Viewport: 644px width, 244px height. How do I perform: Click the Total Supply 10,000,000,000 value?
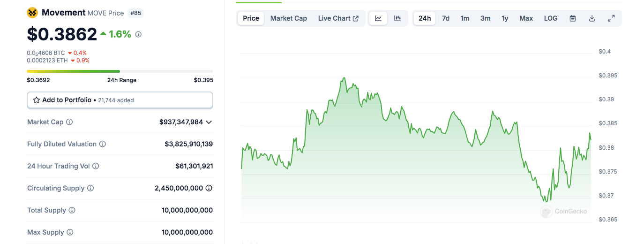coord(187,210)
